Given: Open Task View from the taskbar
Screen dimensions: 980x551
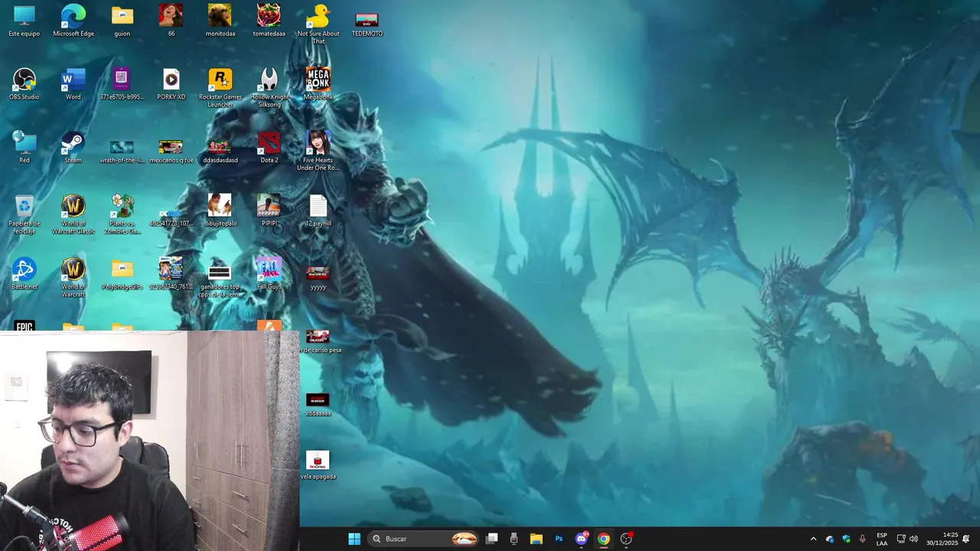Looking at the screenshot, I should pyautogui.click(x=492, y=539).
